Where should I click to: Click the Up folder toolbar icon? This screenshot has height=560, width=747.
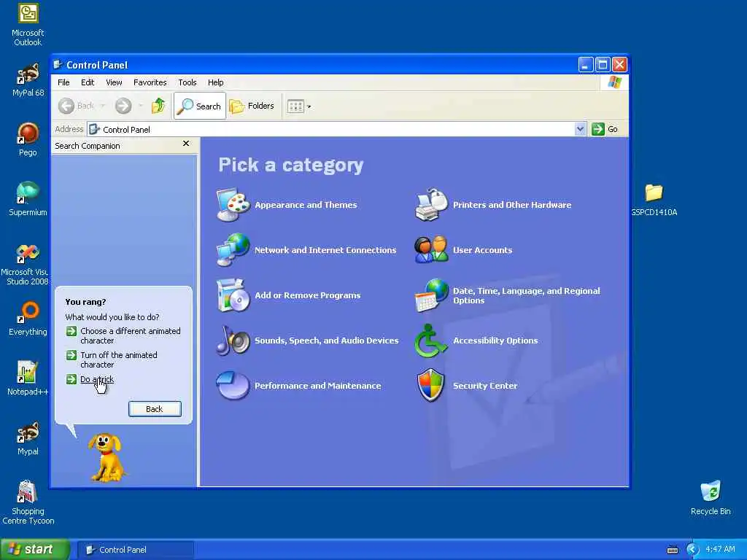coord(158,106)
